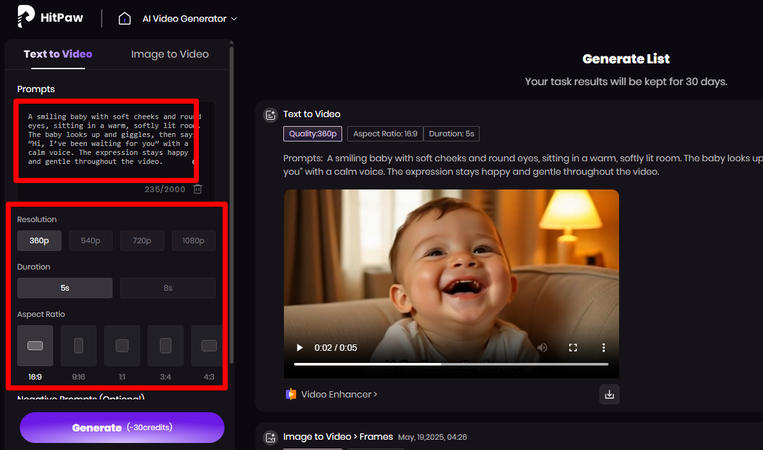Select the 3:4 aspect ratio icon
Viewport: 763px width, 450px height.
pos(165,345)
